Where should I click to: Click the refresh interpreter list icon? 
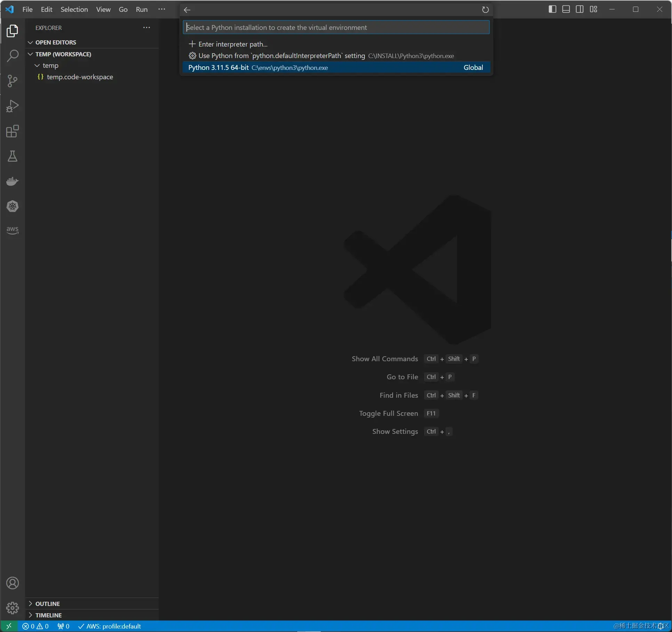[x=485, y=10]
